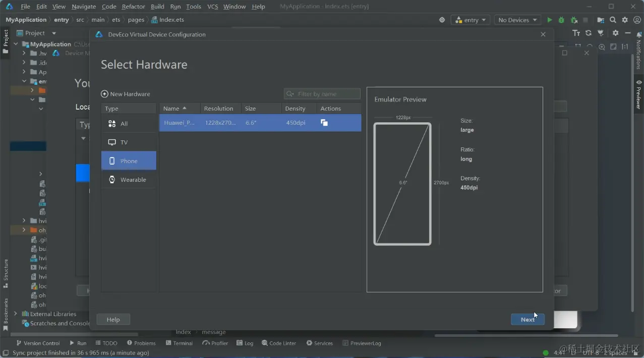The width and height of the screenshot is (644, 358).
Task: Open the entry run configuration dropdown
Action: [x=471, y=20]
